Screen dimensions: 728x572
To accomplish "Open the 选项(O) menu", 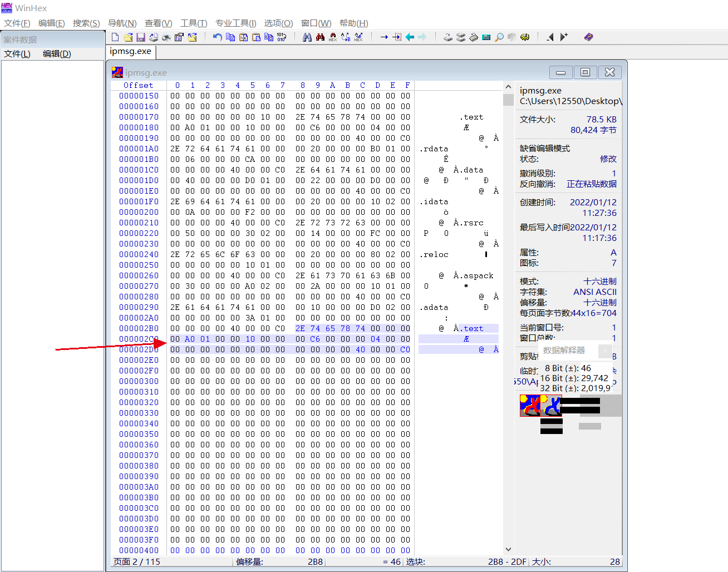I will 278,23.
